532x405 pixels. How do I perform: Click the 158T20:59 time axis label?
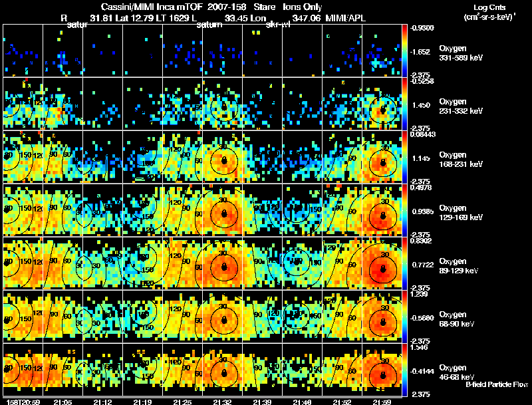(23, 402)
